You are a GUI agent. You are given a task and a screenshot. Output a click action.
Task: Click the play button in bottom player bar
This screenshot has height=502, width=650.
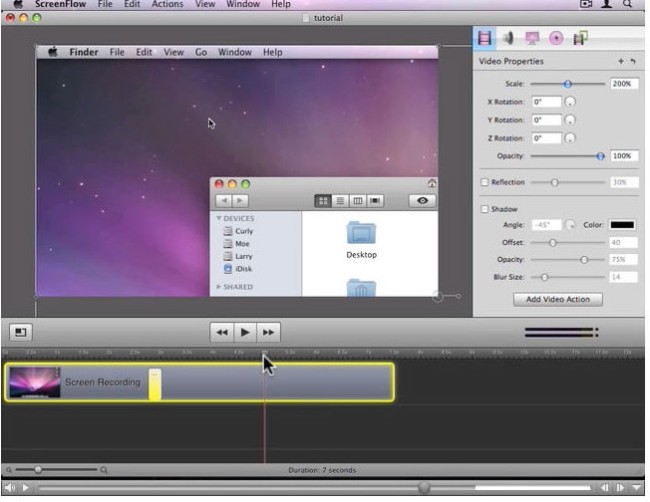26,488
